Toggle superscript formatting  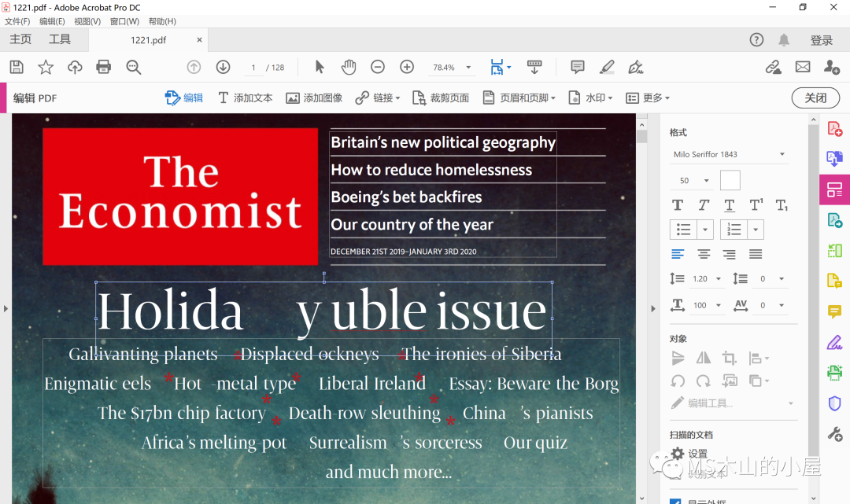coord(756,205)
